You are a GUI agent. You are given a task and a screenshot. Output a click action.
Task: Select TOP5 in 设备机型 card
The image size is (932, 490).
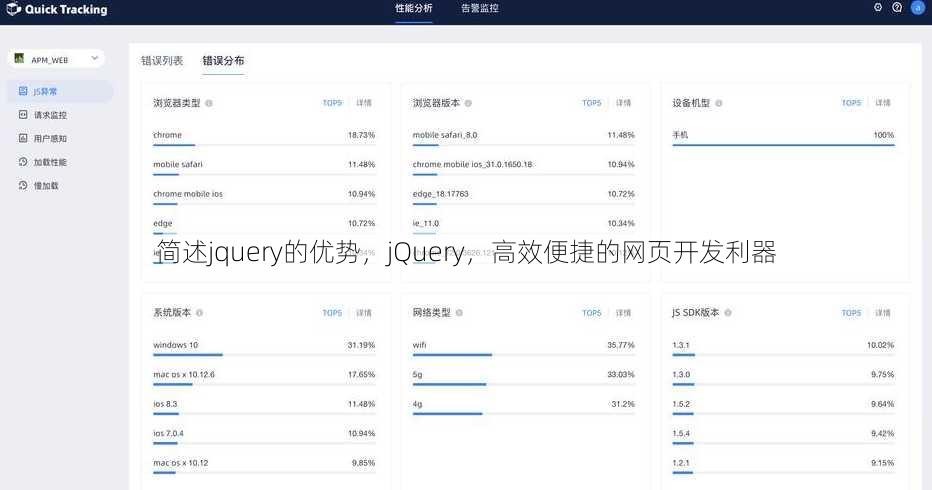851,103
